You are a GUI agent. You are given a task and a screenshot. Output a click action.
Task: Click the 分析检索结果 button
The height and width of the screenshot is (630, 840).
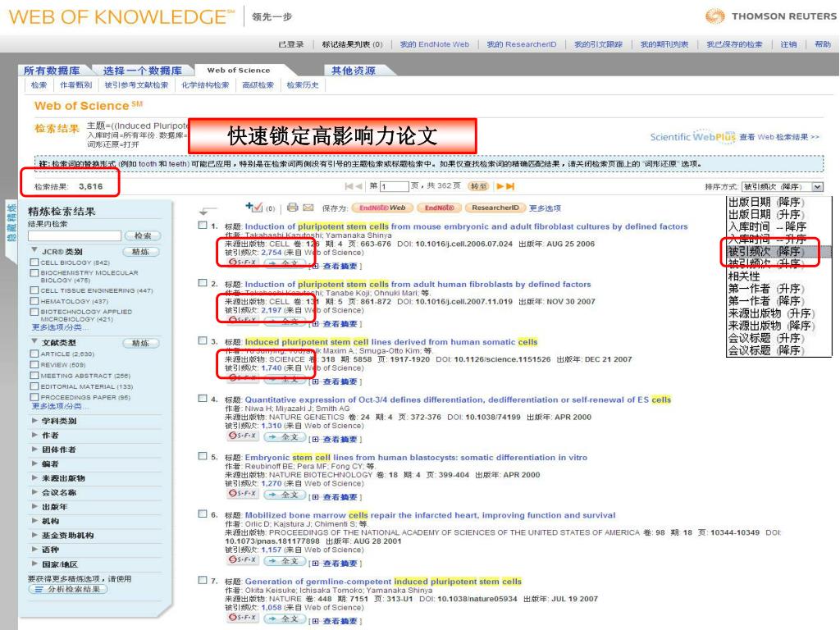point(68,589)
